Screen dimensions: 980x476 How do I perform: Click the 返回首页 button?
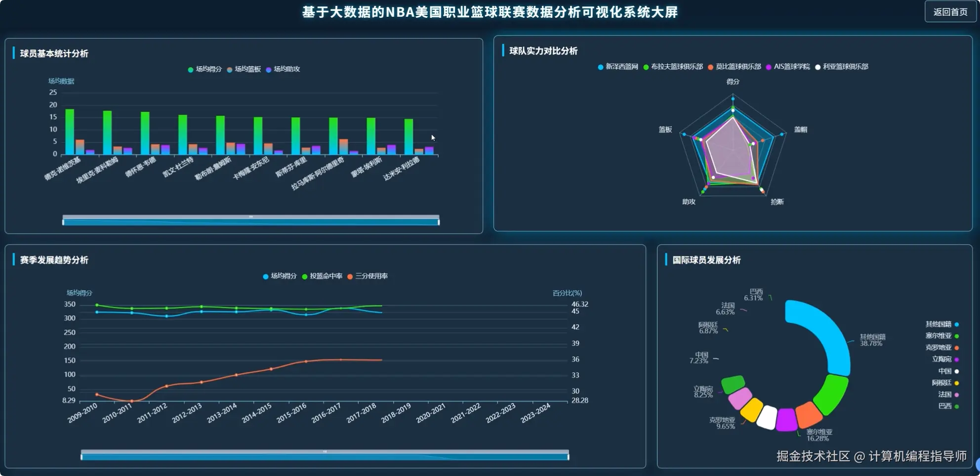[x=949, y=11]
